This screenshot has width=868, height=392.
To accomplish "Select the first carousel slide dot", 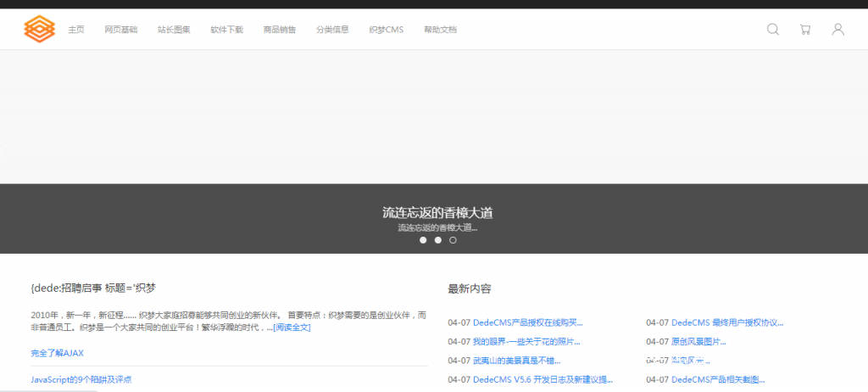I will point(423,240).
